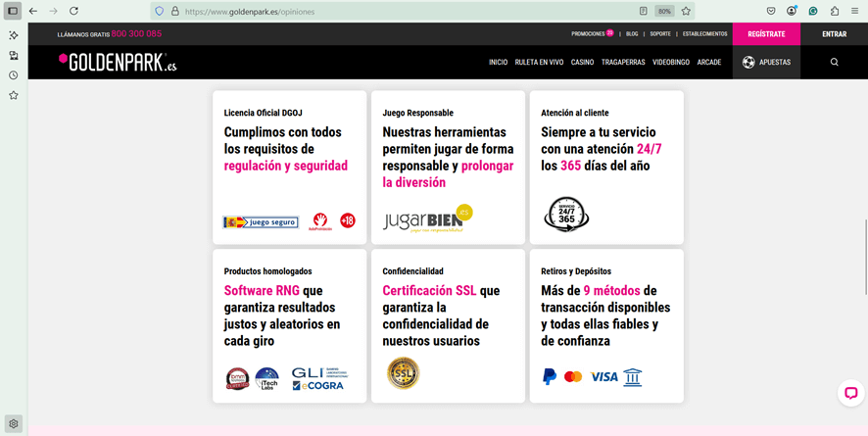Screen dimensions: 868x436
Task: Toggle the browser sidebar panel icon
Action: click(x=14, y=11)
